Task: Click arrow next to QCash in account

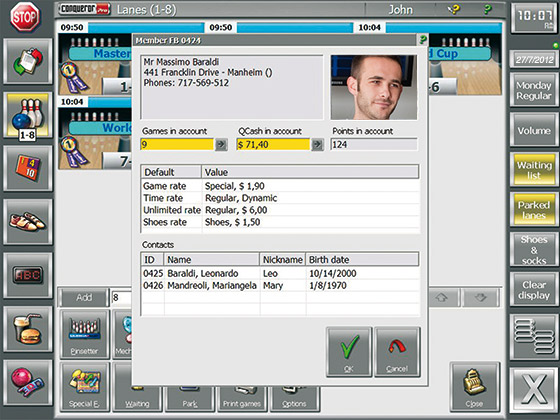Action: pos(318,144)
